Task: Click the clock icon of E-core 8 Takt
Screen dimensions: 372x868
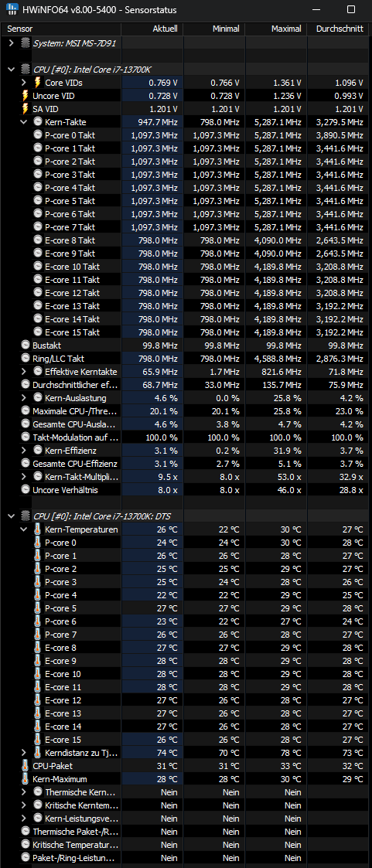Action: [38, 240]
